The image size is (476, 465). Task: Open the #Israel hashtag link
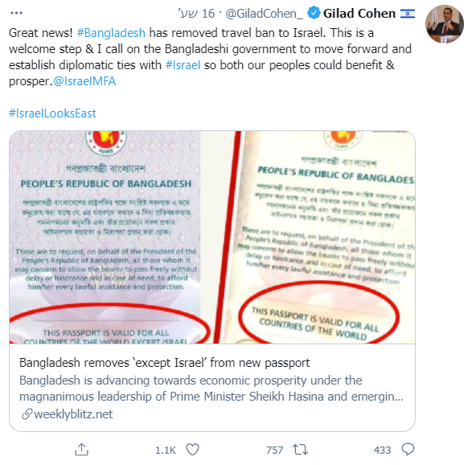coord(183,65)
